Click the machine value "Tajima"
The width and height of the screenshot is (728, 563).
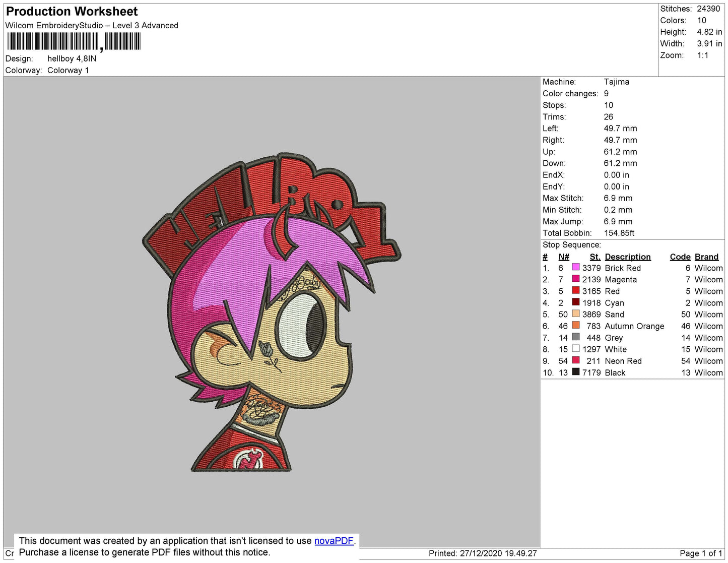click(617, 82)
